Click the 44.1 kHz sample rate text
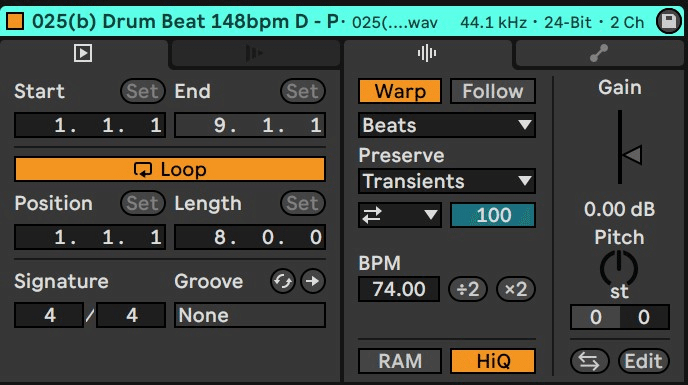 click(x=493, y=22)
